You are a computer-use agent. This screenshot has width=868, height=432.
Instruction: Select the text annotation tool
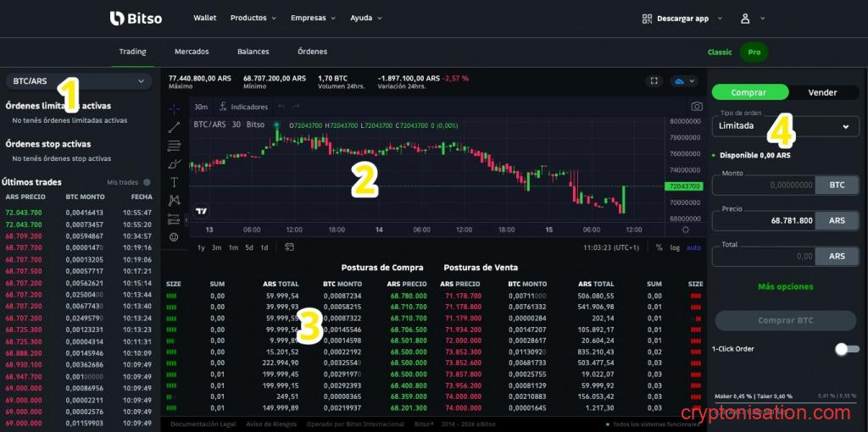pyautogui.click(x=174, y=182)
